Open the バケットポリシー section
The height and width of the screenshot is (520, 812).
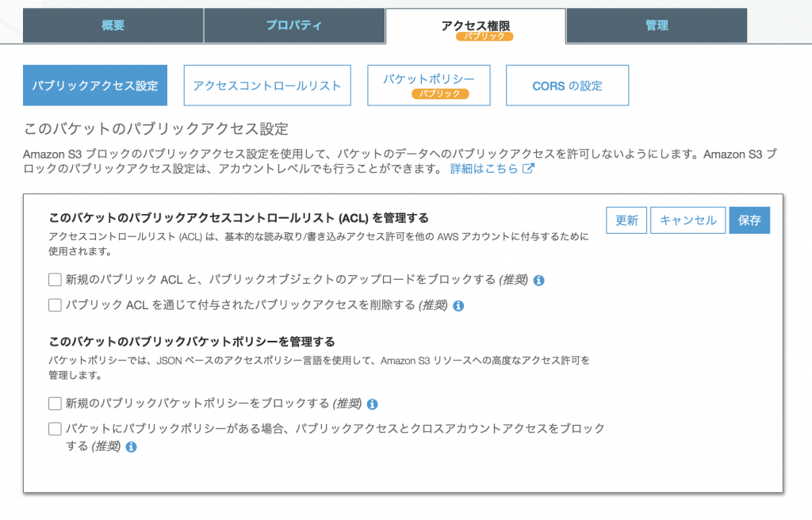429,85
